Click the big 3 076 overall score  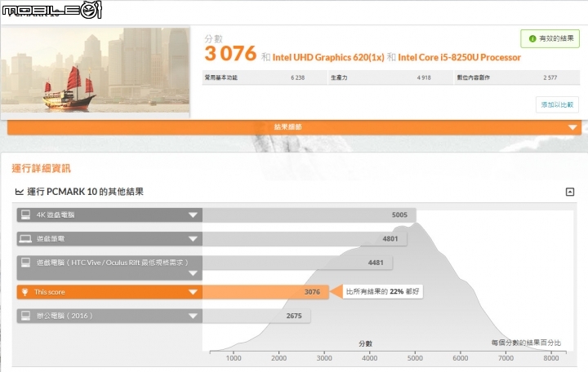click(230, 53)
